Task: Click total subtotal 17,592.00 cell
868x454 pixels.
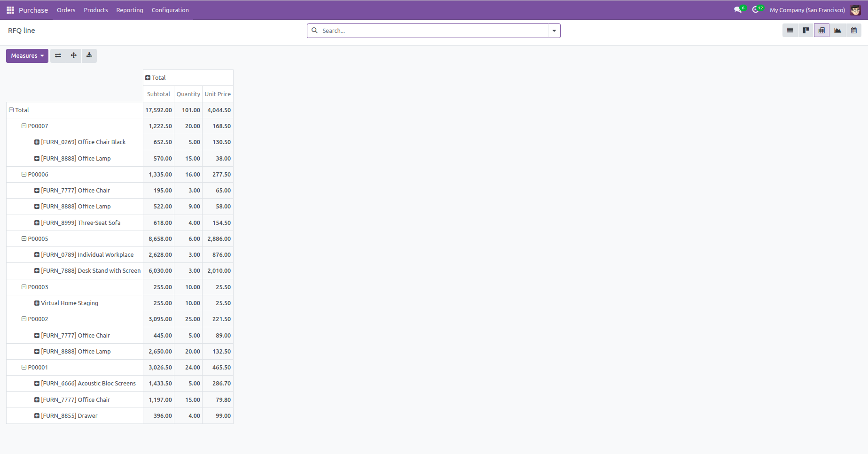Action: pos(158,110)
